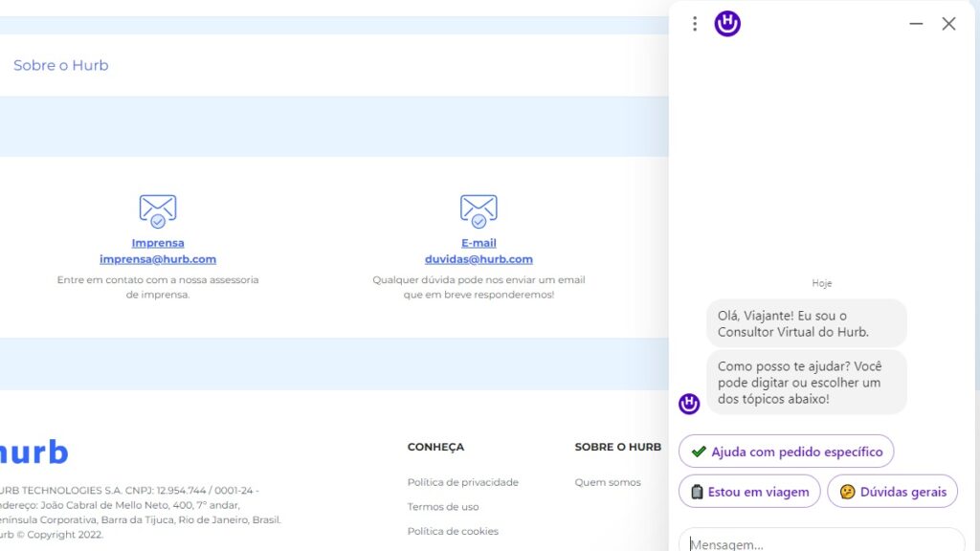Click the Sobre o Hurb heading
Screen dimensions: 980x551
point(60,65)
